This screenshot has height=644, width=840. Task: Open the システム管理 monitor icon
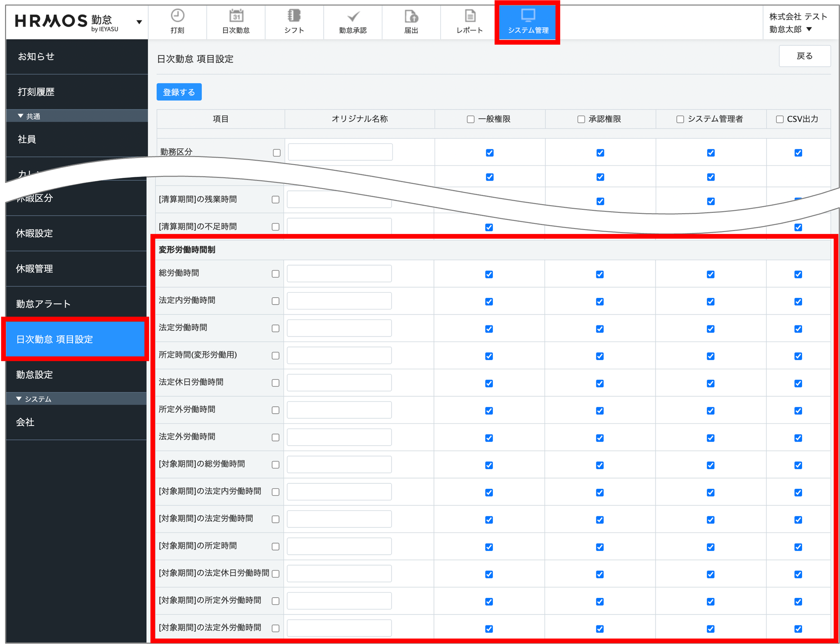coord(528,16)
